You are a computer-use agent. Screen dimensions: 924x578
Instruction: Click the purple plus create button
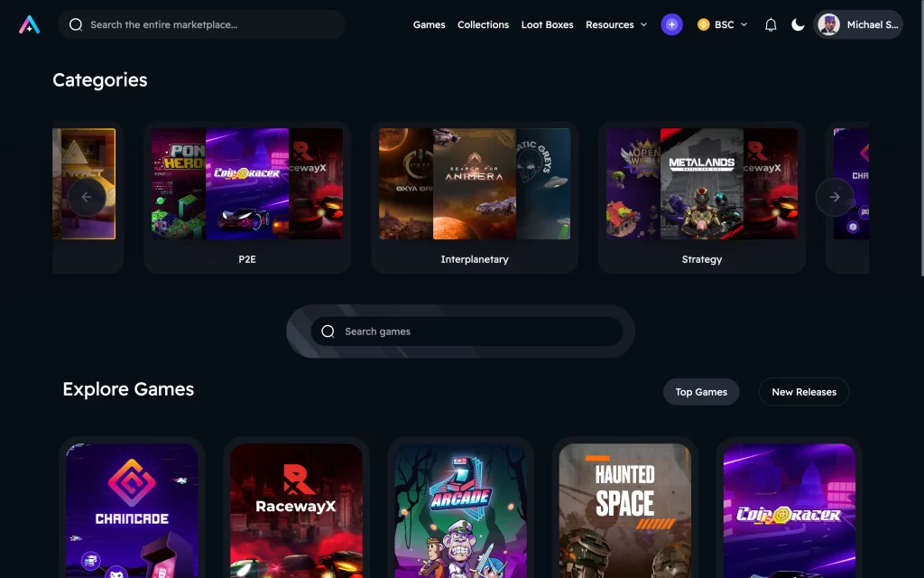coord(671,24)
